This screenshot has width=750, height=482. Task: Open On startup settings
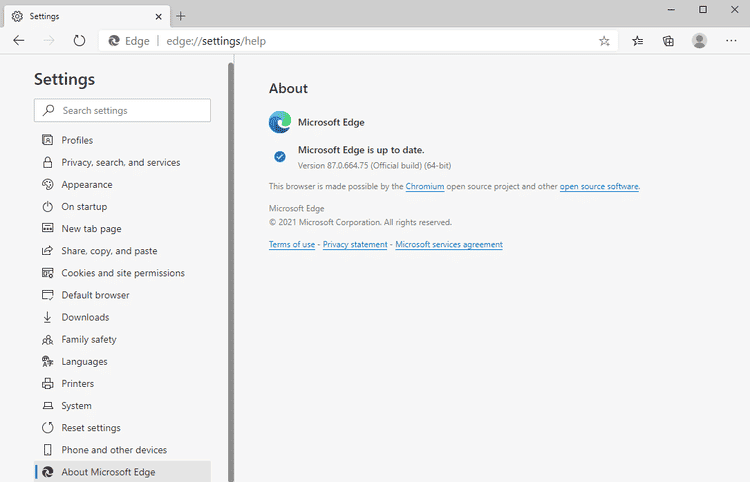122,207
